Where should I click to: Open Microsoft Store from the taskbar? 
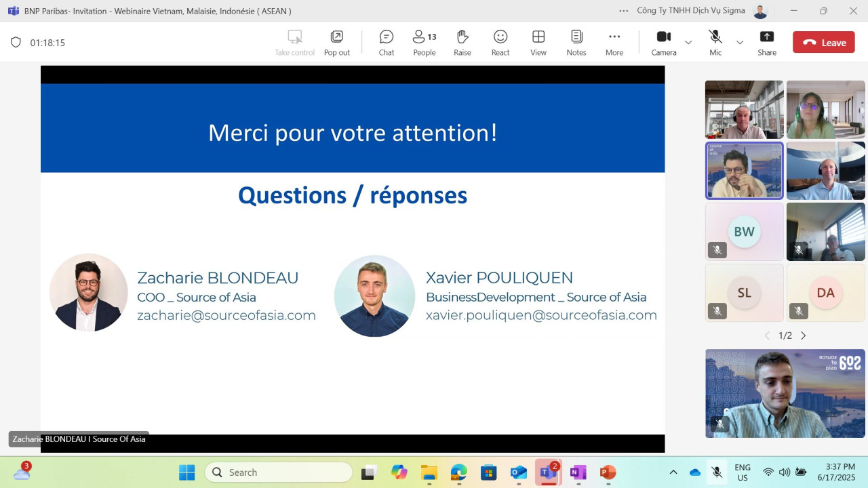coord(488,472)
